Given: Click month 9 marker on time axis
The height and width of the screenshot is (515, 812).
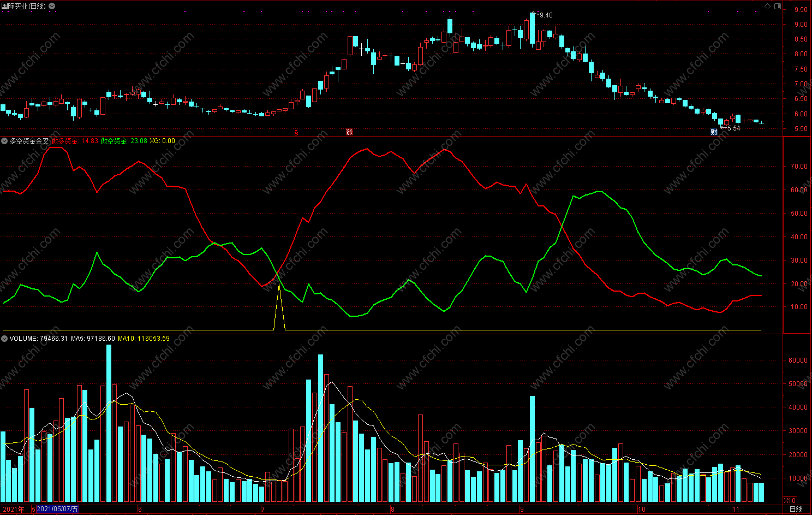Looking at the screenshot, I should [x=522, y=510].
